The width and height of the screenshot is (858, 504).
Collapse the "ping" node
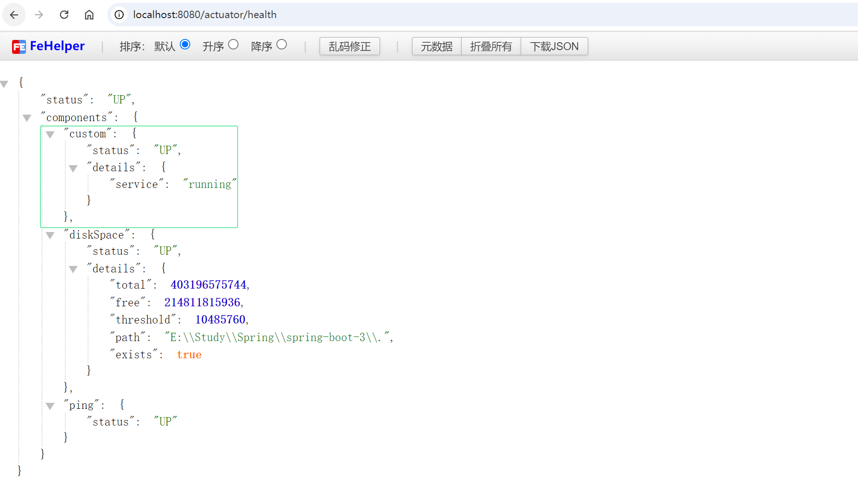(x=50, y=406)
